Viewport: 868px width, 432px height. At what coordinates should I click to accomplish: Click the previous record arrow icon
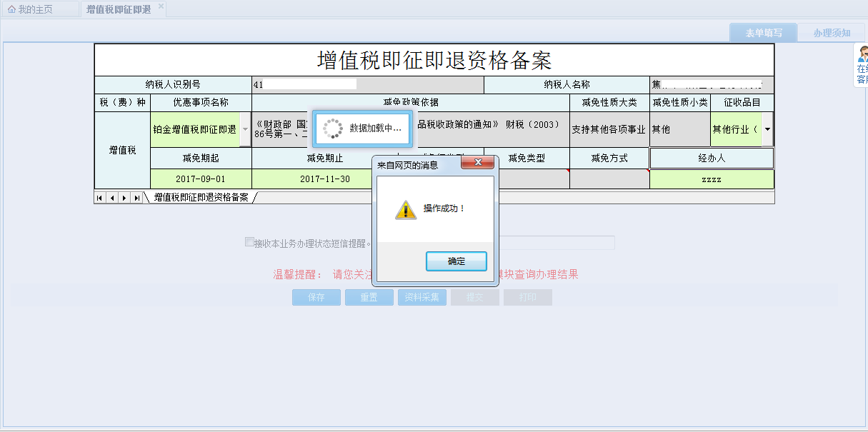click(111, 198)
